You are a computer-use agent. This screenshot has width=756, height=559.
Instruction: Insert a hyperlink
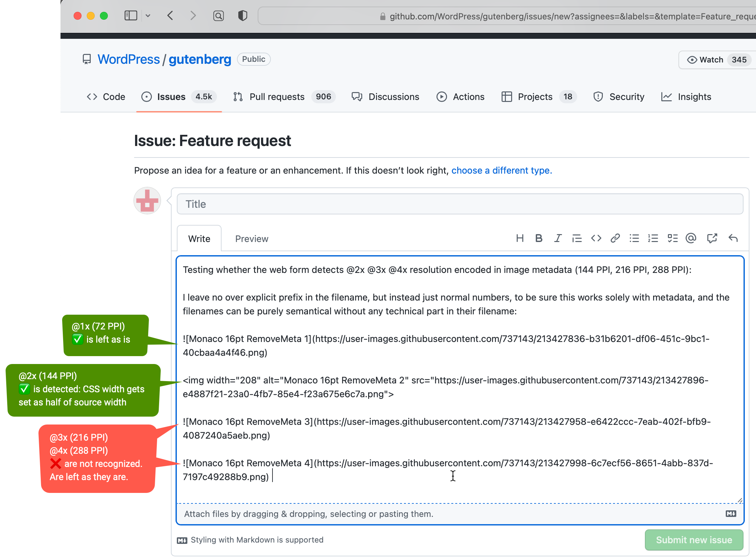coord(615,238)
